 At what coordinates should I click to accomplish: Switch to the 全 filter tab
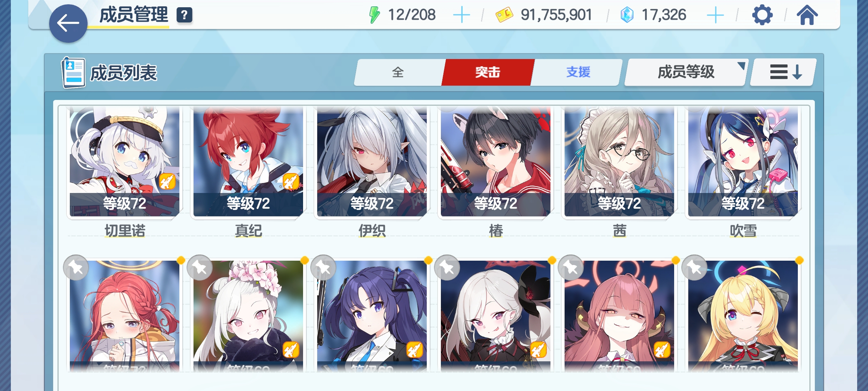click(x=398, y=72)
